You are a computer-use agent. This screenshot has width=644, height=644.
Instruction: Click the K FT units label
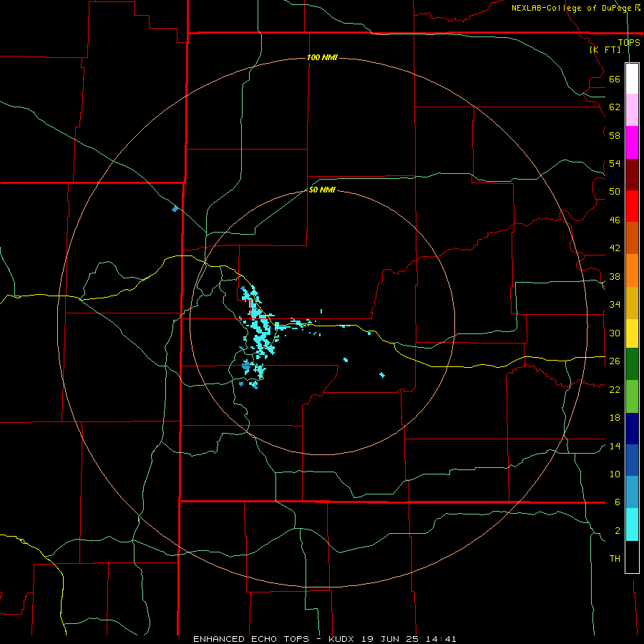[x=605, y=49]
